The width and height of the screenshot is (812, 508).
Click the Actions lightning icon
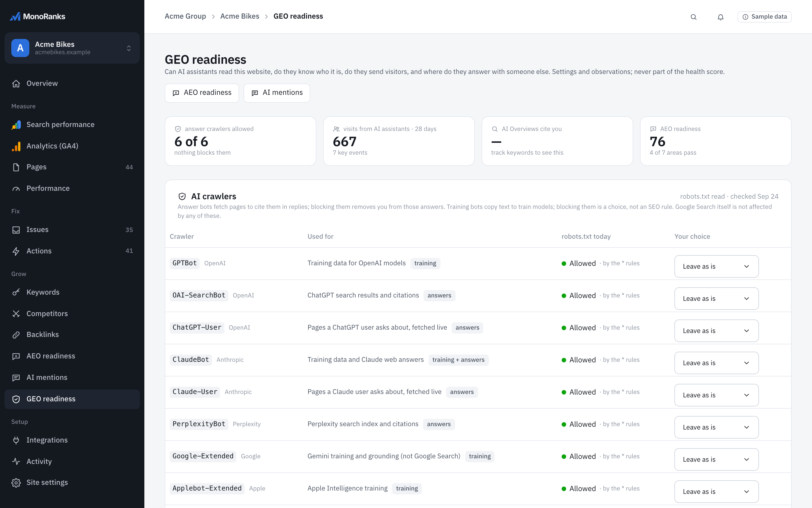[16, 251]
